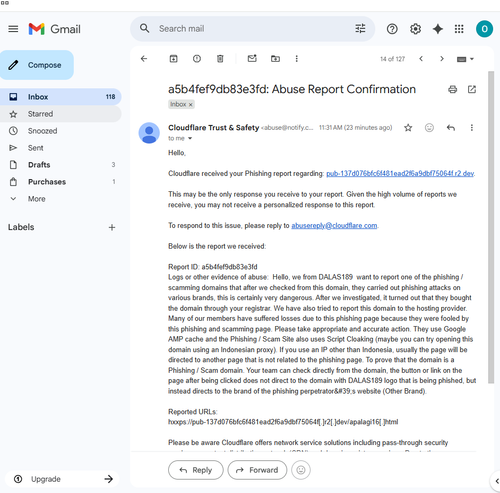
Task: Open the message More options menu
Action: click(472, 128)
